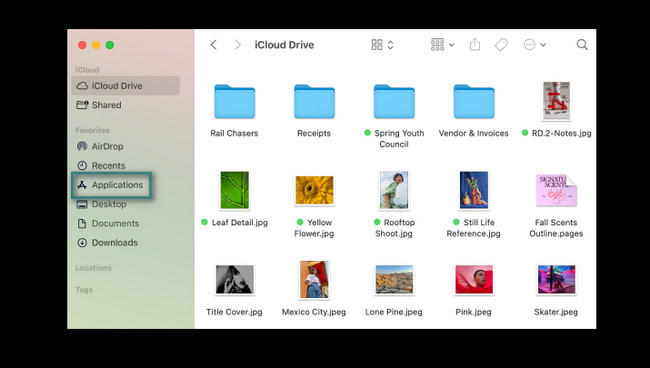
Task: Click the yellow minimize window button
Action: (96, 45)
